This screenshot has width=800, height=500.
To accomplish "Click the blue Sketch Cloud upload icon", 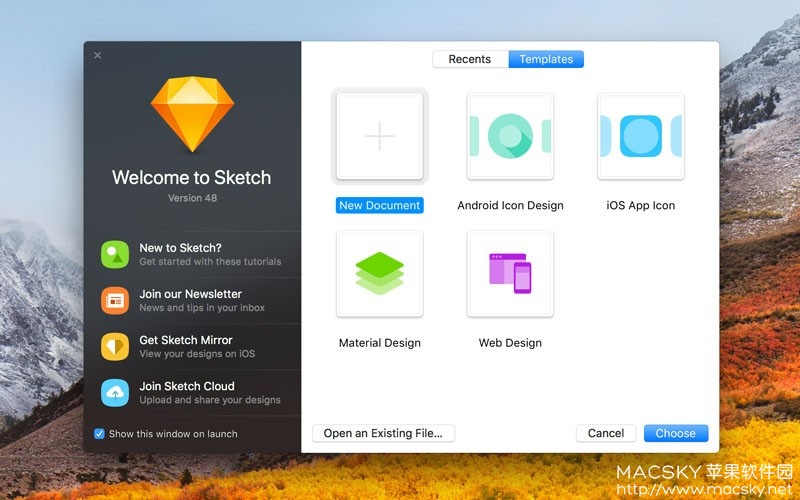I will click(x=115, y=392).
